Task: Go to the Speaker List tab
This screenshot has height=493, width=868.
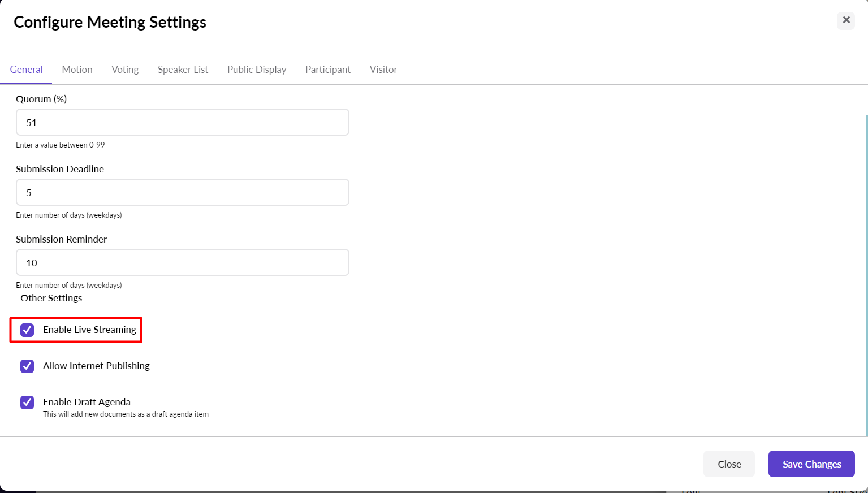Action: [183, 70]
